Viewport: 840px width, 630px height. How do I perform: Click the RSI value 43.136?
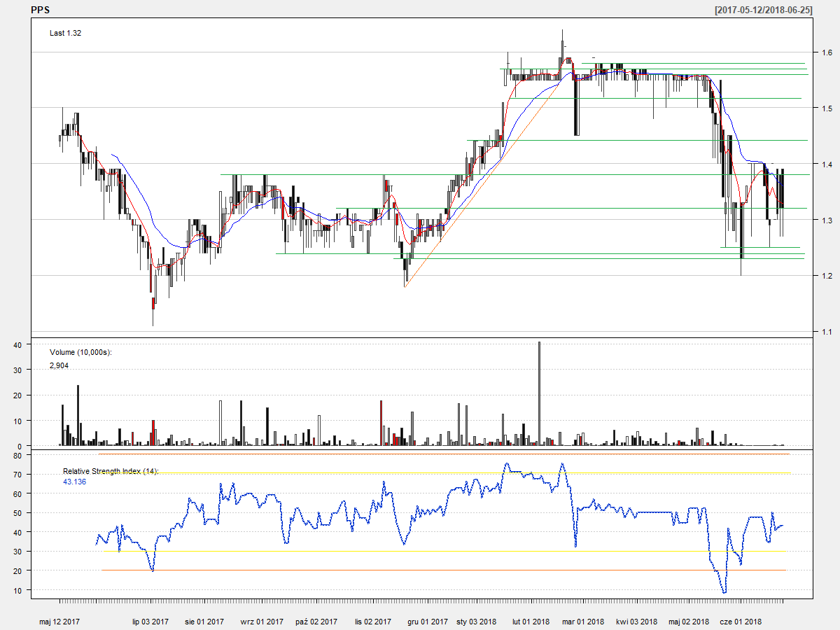point(75,482)
